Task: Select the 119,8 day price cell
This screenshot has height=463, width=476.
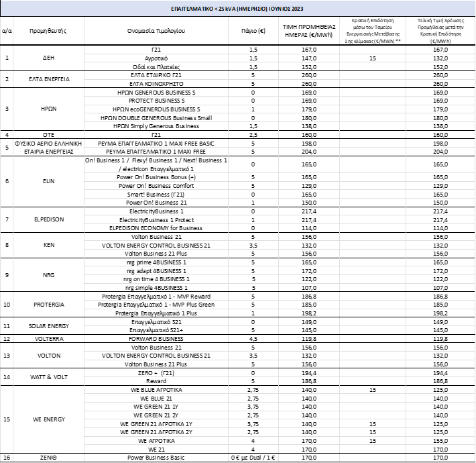Action: (309, 339)
